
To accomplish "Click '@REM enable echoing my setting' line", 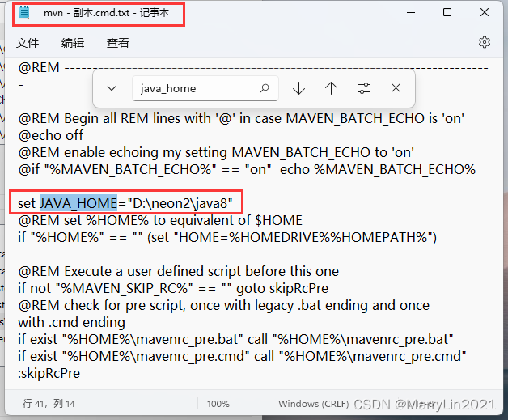I will tap(216, 152).
